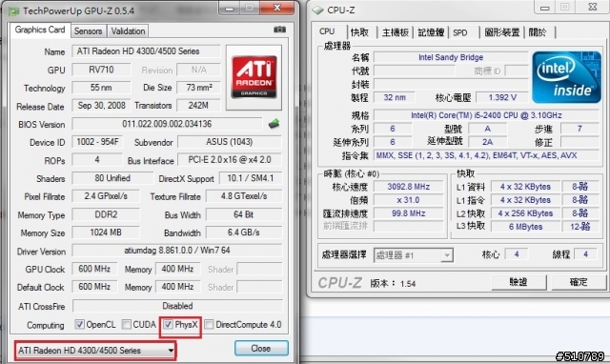Open the 關於 tab in CPU-Z

pos(538,32)
